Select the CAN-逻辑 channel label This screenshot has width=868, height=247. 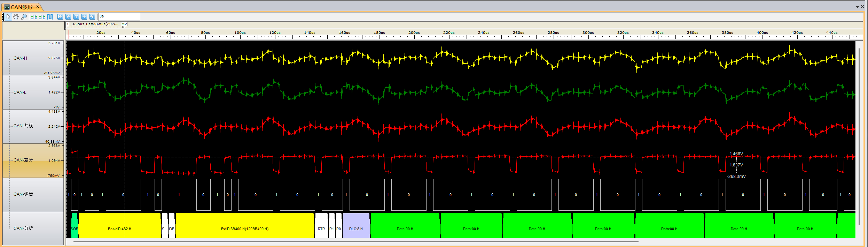point(23,194)
